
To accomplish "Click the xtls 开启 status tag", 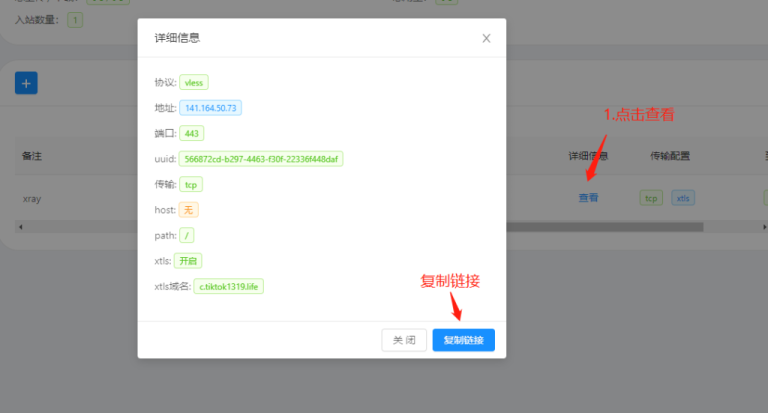I will pos(187,261).
